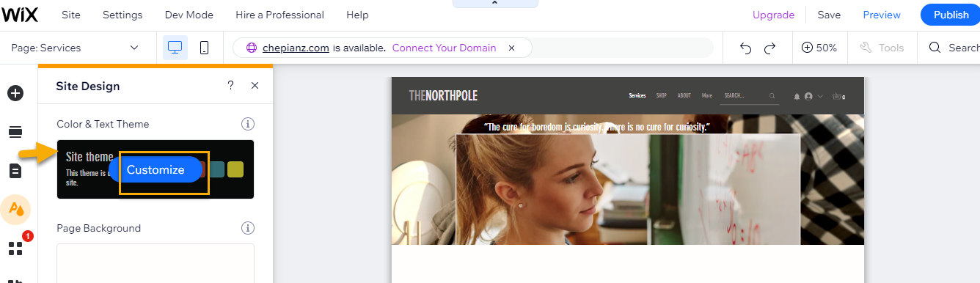The image size is (980, 283).
Task: Click the chepianz.com domain link
Action: (x=296, y=48)
